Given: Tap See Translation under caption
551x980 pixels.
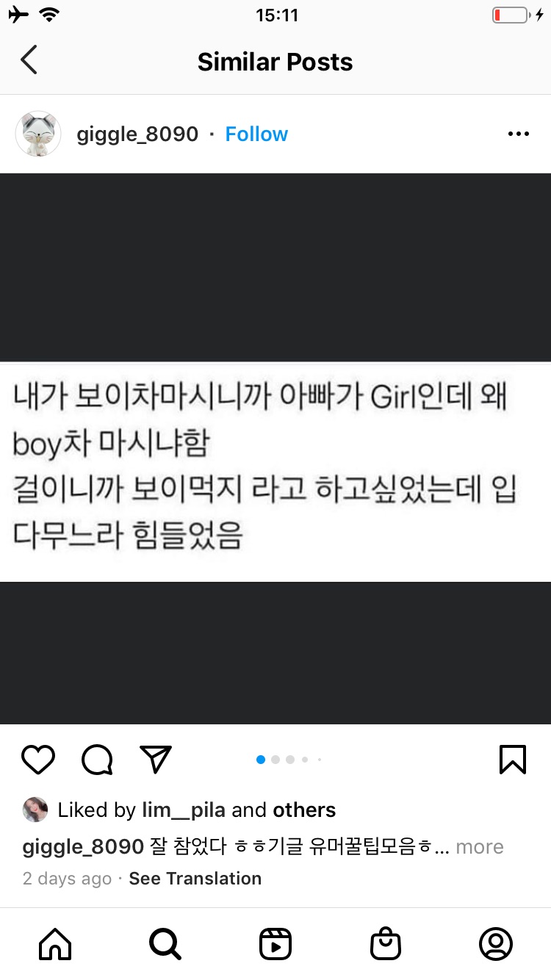Looking at the screenshot, I should (195, 879).
